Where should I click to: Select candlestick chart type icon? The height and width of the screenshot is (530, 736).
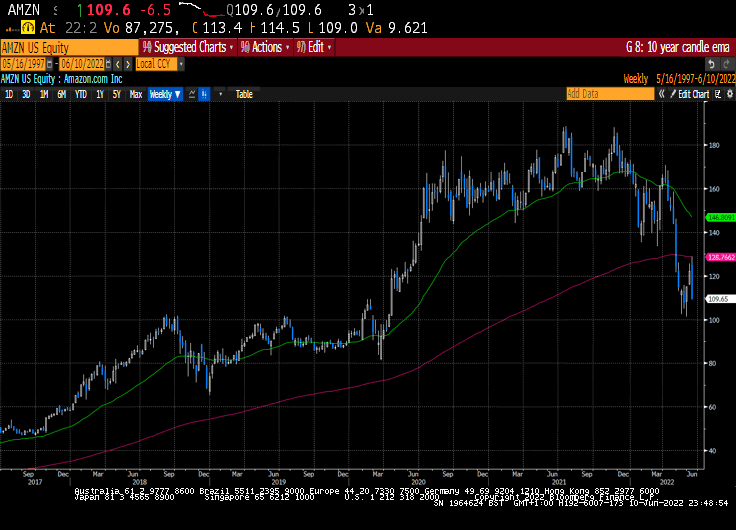click(x=204, y=94)
